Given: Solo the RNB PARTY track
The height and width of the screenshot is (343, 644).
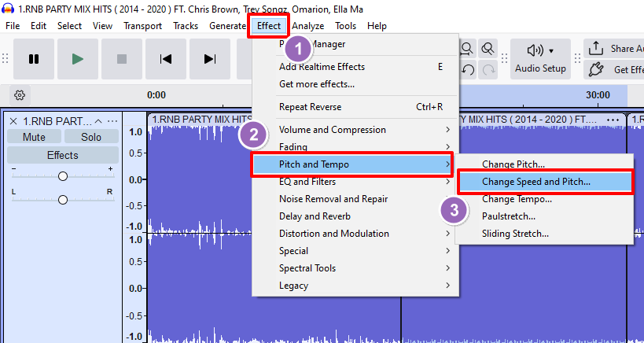Looking at the screenshot, I should [91, 137].
